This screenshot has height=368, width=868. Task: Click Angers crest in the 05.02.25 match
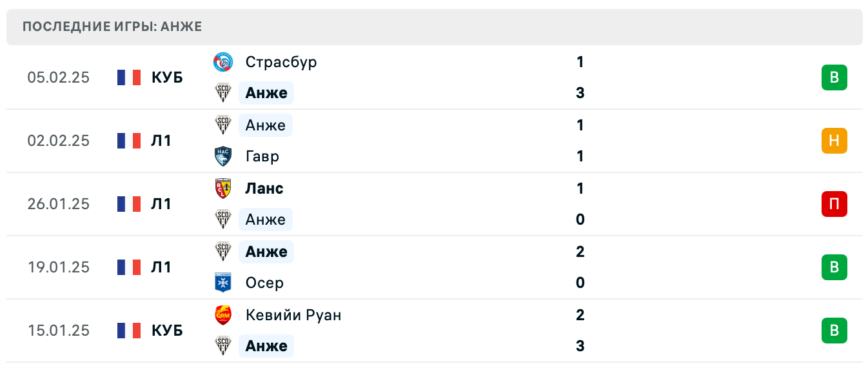click(x=223, y=93)
